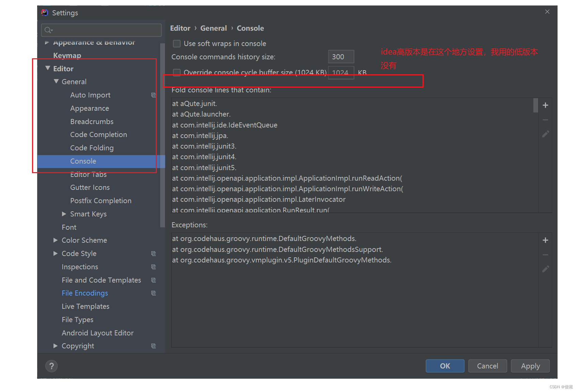This screenshot has width=578, height=392.
Task: Select Code Folding in the tree
Action: click(92, 148)
